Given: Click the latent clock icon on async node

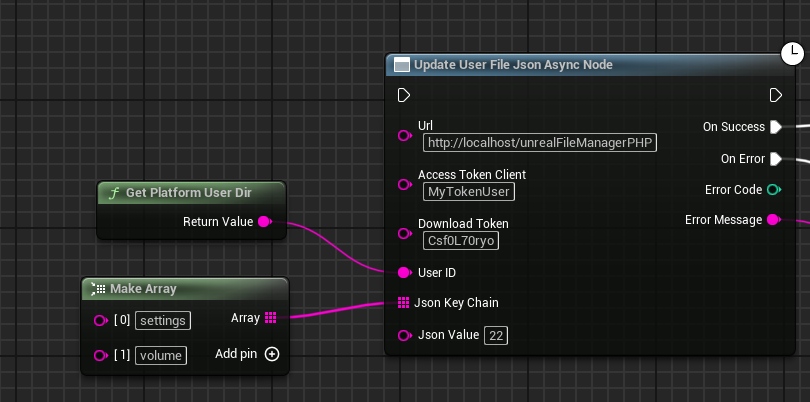Looking at the screenshot, I should [792, 54].
